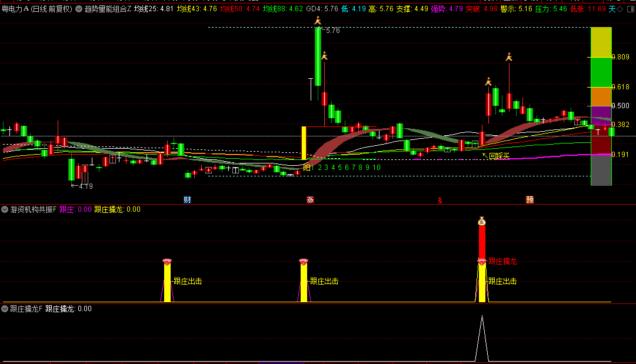
Task: Click 支撑: 4.49 readout
Action: click(x=412, y=9)
